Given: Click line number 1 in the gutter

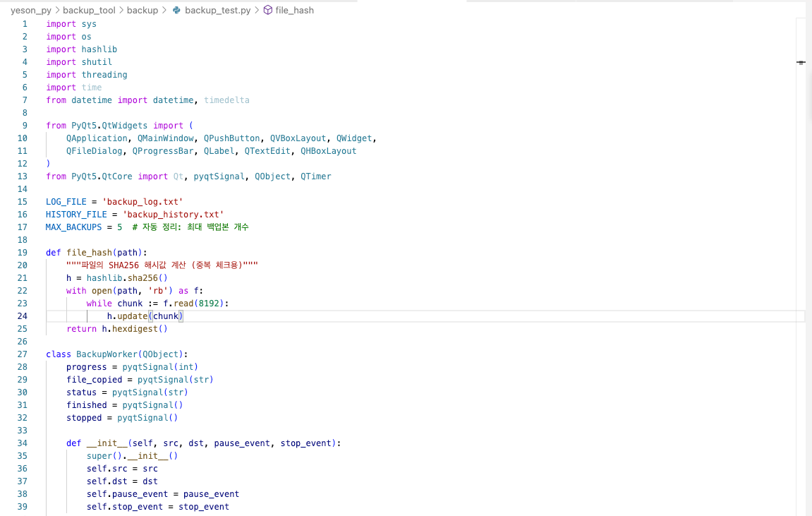Looking at the screenshot, I should tap(25, 24).
